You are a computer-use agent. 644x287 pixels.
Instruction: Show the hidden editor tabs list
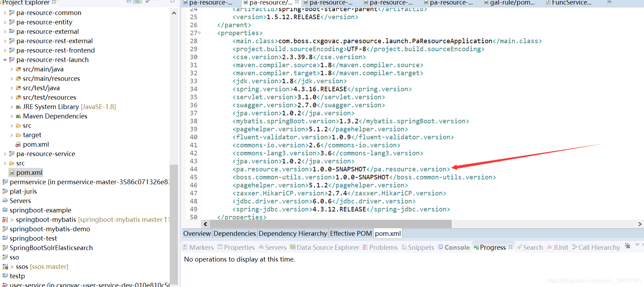tap(609, 2)
